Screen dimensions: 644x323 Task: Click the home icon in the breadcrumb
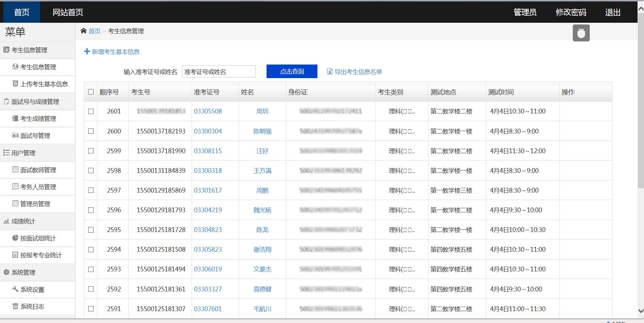pyautogui.click(x=83, y=31)
